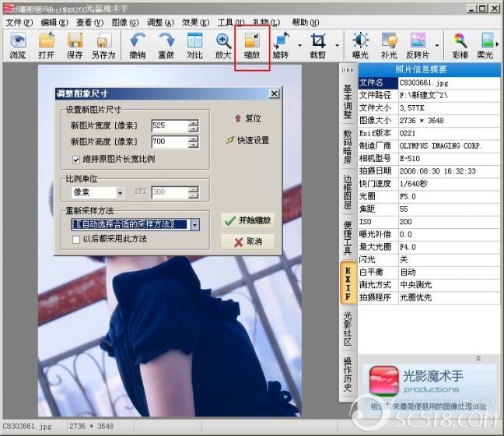Click the 旋转 (rotate) toolbar icon

281,45
